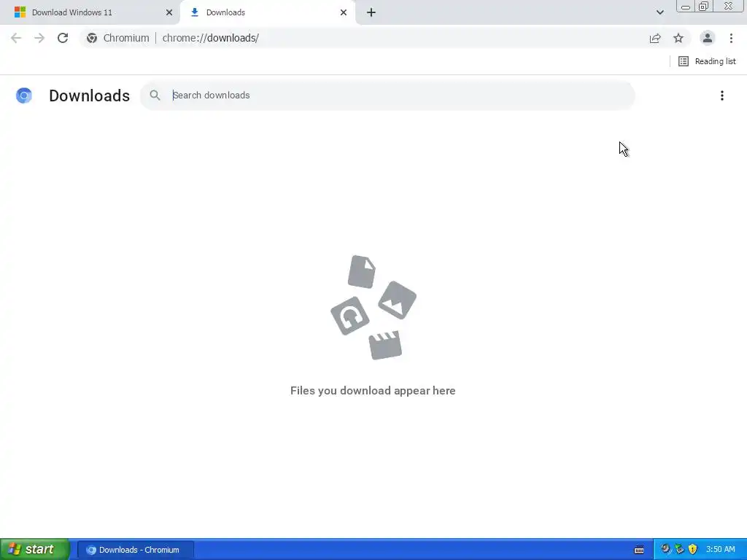Expand the tab search chevron
Viewport: 747px width, 560px height.
click(659, 12)
